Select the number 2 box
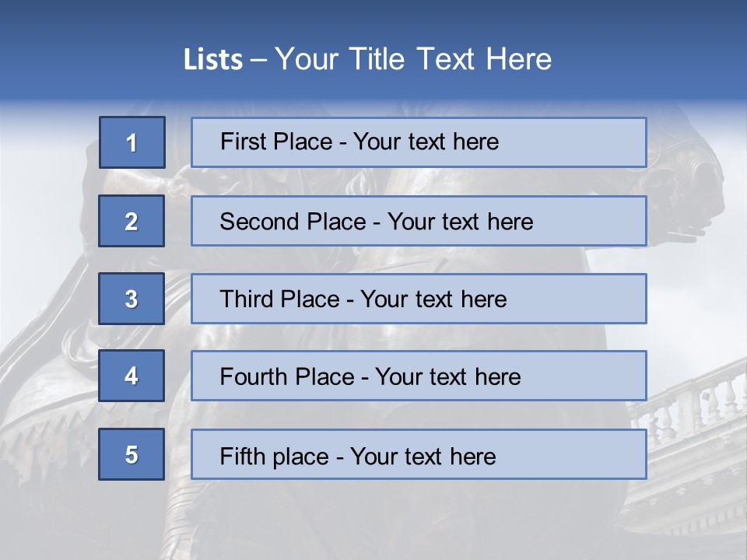Image resolution: width=747 pixels, height=560 pixels. pos(132,221)
